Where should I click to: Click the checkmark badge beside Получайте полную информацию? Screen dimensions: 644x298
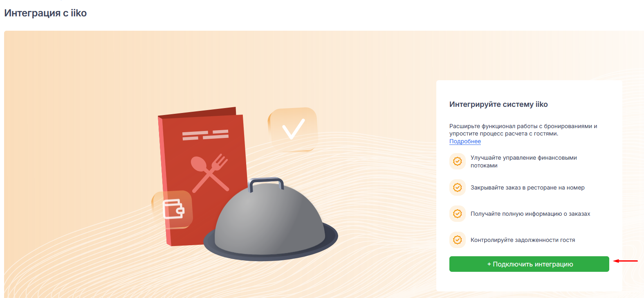pos(458,214)
